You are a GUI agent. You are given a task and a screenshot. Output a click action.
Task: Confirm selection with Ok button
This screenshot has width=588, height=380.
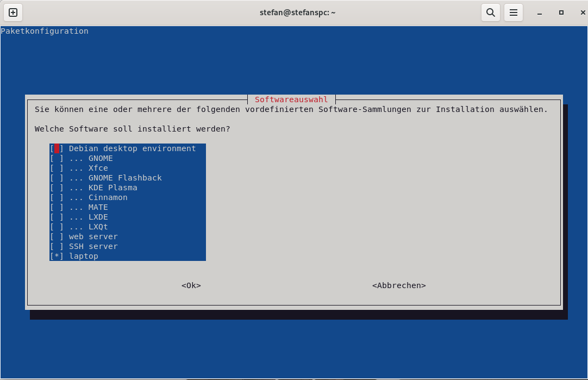[x=191, y=285]
